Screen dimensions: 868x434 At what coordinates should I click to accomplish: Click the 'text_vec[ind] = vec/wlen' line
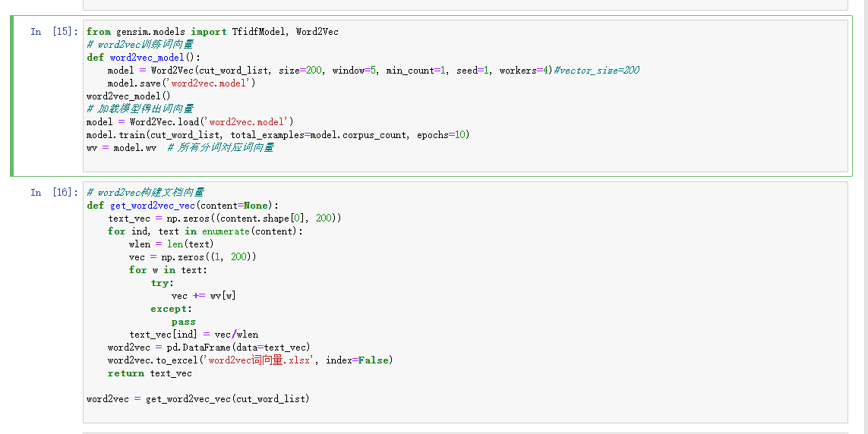tap(194, 335)
